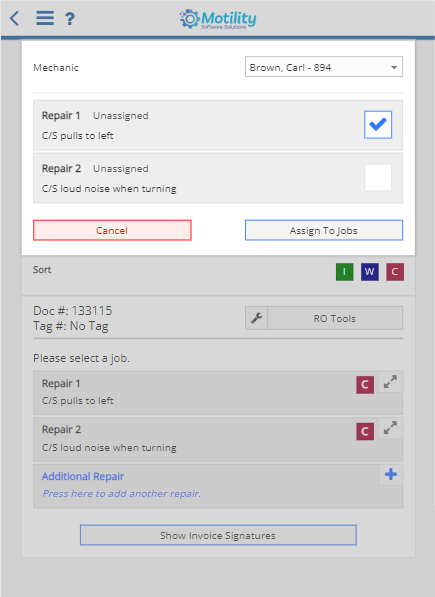Sort by the blue W swatch
The height and width of the screenshot is (597, 435).
(x=370, y=272)
